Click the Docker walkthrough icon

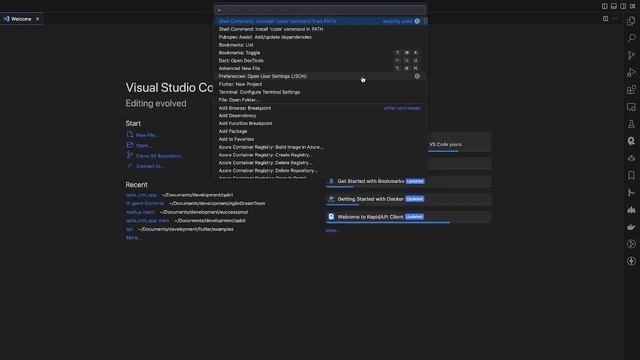[x=331, y=199]
